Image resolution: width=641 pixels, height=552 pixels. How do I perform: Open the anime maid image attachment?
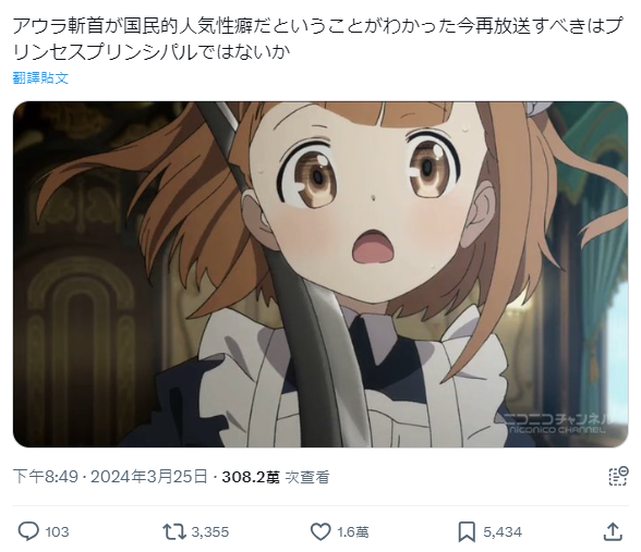point(320,274)
